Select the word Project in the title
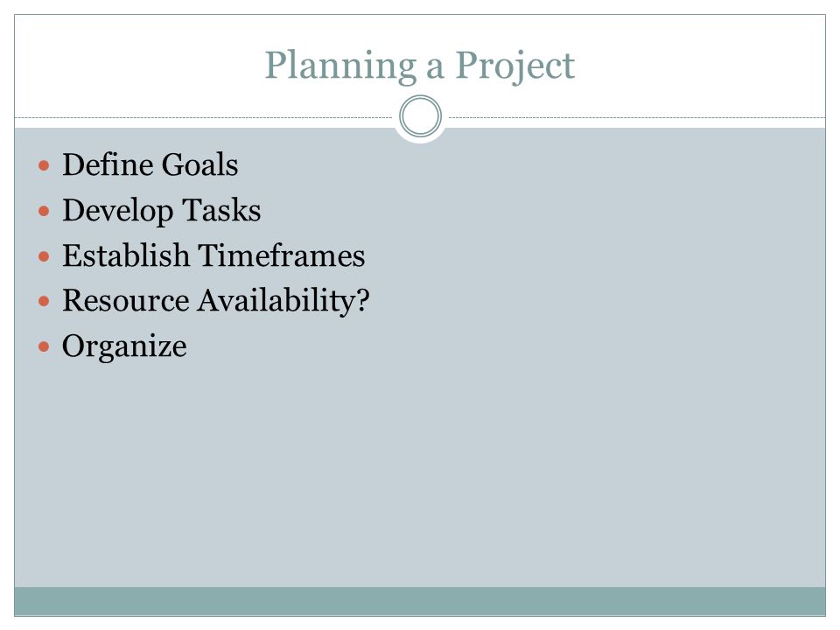 (514, 66)
